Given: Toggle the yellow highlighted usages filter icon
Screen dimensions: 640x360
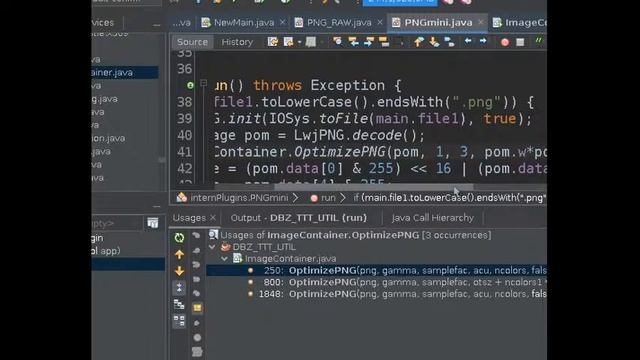Looking at the screenshot, I should click(197, 308).
